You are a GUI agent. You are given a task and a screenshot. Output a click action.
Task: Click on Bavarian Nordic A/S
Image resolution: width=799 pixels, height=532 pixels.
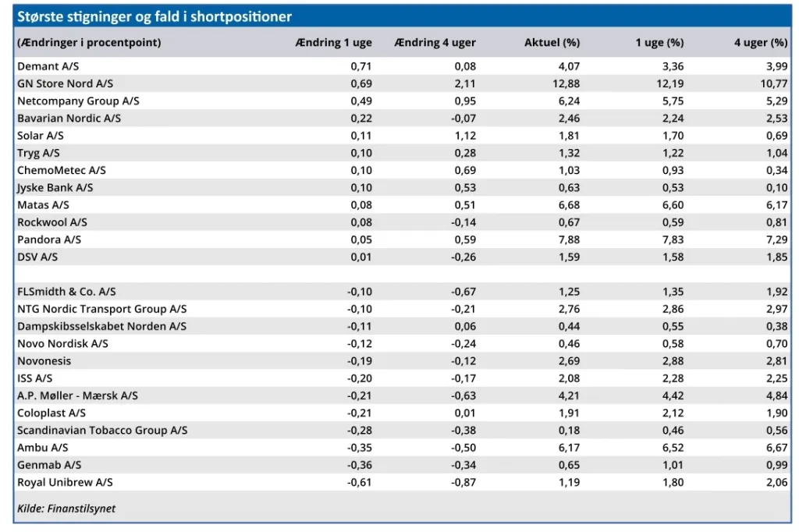69,118
